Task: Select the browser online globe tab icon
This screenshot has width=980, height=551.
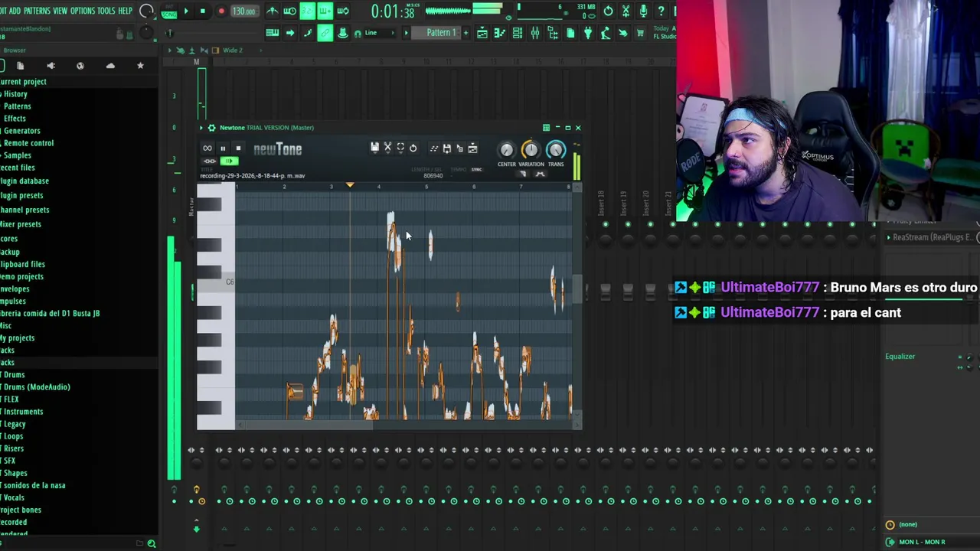Action: tap(80, 66)
